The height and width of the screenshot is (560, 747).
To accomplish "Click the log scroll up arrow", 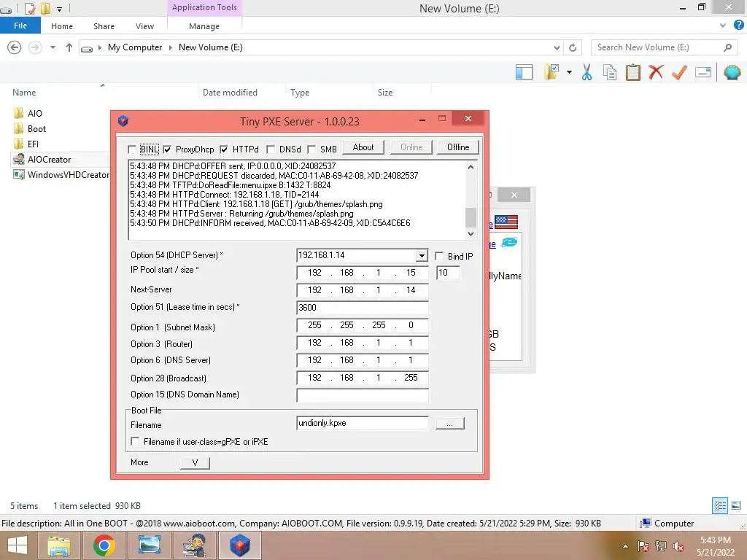I will (x=471, y=167).
